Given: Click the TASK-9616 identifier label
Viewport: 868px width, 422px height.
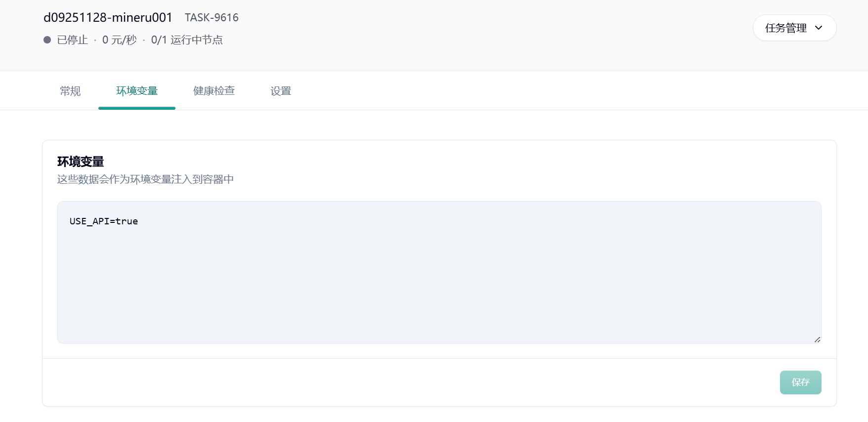Looking at the screenshot, I should coord(212,18).
